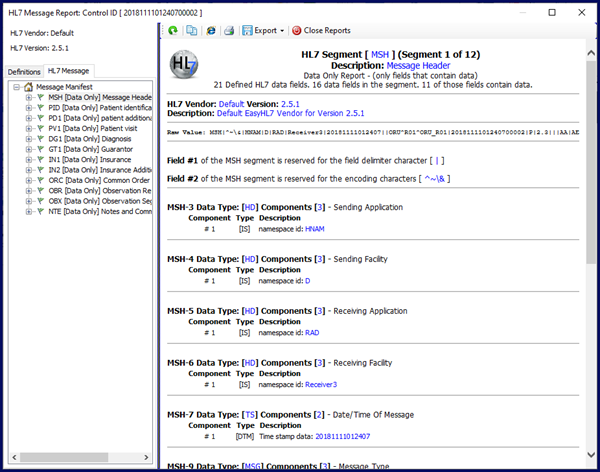Click the HL7 Version: 2.5.1 label
Viewport: 600px width, 472px height.
point(39,48)
